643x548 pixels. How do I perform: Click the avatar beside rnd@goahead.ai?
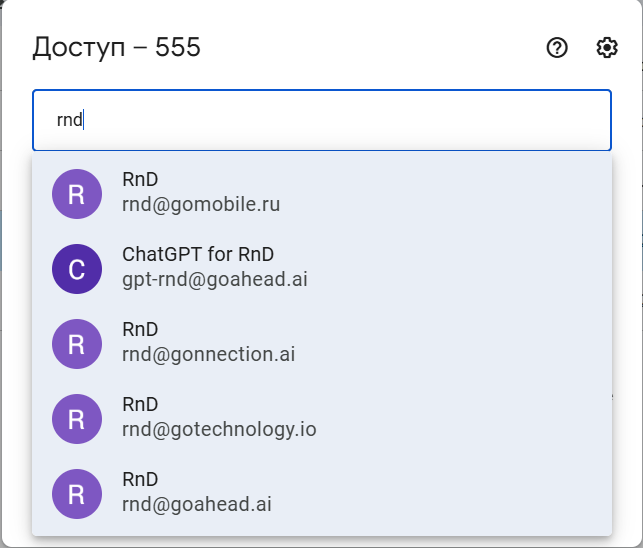pos(77,494)
